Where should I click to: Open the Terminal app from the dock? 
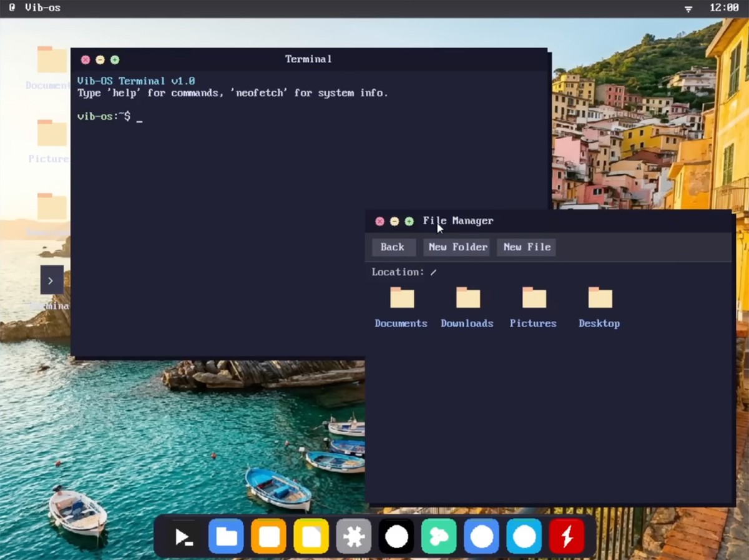[x=184, y=536]
